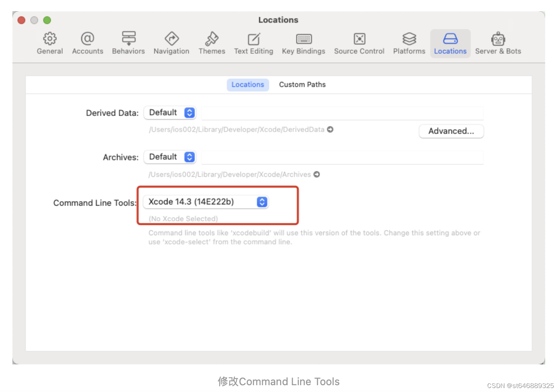Screen dimensions: 560x392
Task: Open the Server & Bots preferences pane
Action: [498, 43]
